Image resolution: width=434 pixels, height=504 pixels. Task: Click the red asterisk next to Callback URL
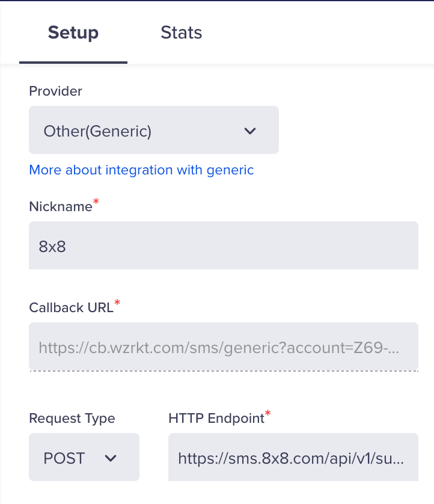(117, 304)
